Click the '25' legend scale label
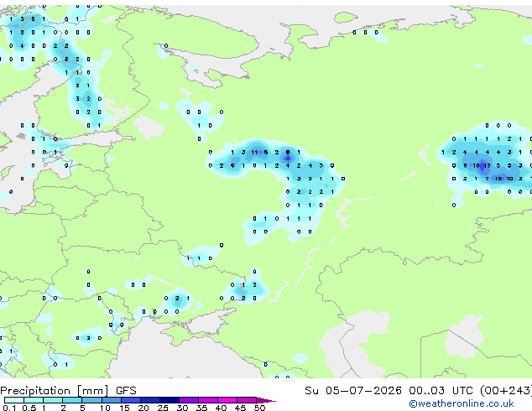The width and height of the screenshot is (532, 411). tap(163, 408)
